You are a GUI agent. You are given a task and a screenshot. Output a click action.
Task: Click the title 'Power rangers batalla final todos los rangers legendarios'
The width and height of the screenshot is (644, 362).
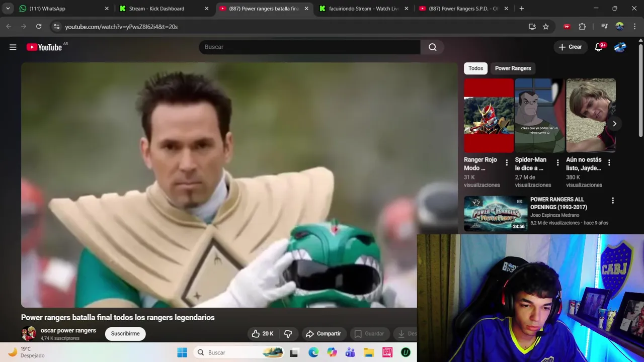pos(118,317)
